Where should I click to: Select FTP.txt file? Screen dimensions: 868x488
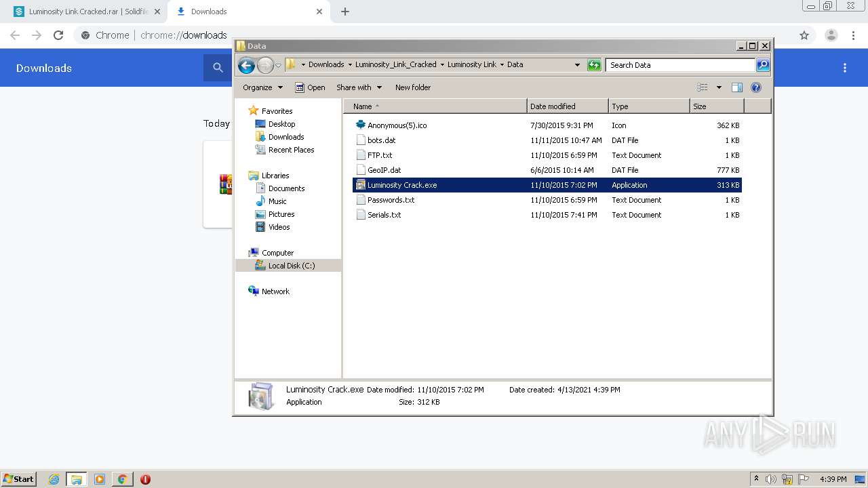coord(547,155)
